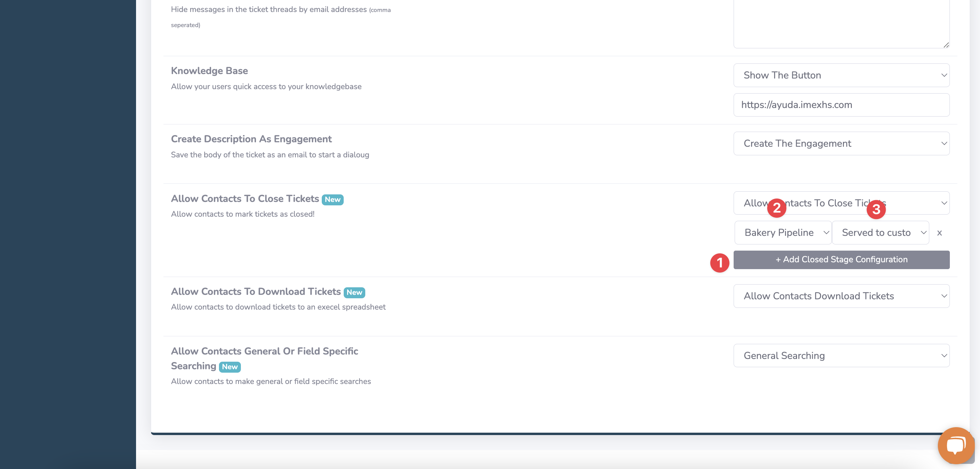
Task: Click red step marker number 3
Action: 876,209
